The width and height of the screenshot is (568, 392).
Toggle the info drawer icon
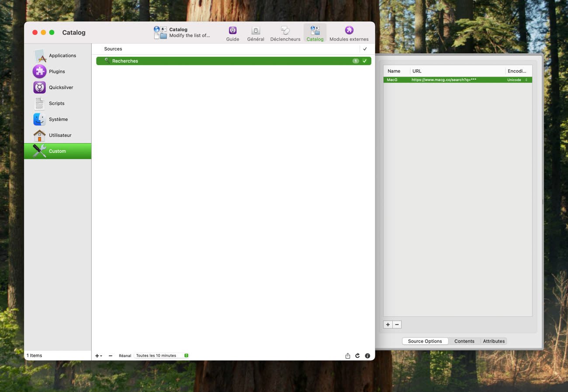tap(367, 356)
